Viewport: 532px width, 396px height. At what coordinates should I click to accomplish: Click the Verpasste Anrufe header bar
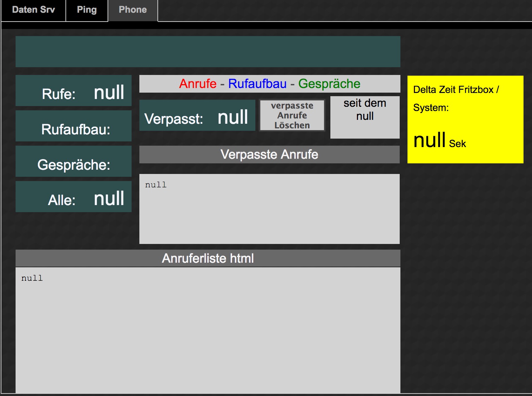pos(269,155)
